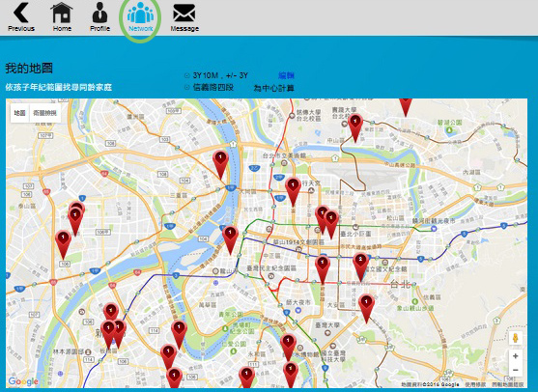This screenshot has width=538, height=392.
Task: Switch map to 衛星檢視 satellite view
Action: pyautogui.click(x=45, y=113)
